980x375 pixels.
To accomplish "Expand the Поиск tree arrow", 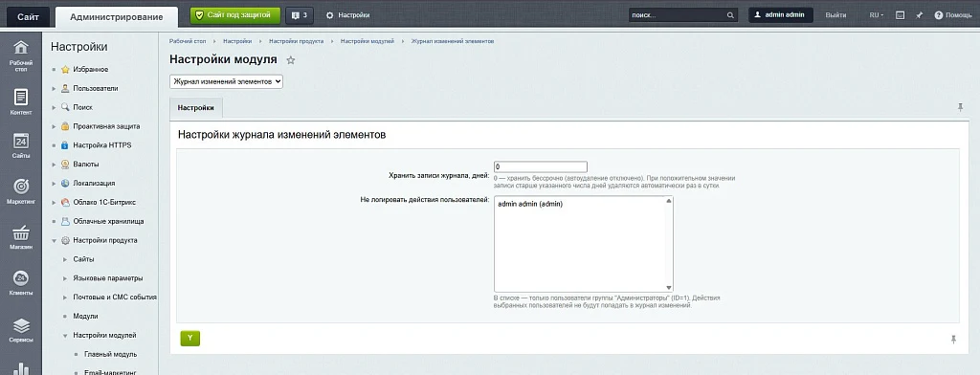I will click(x=55, y=107).
